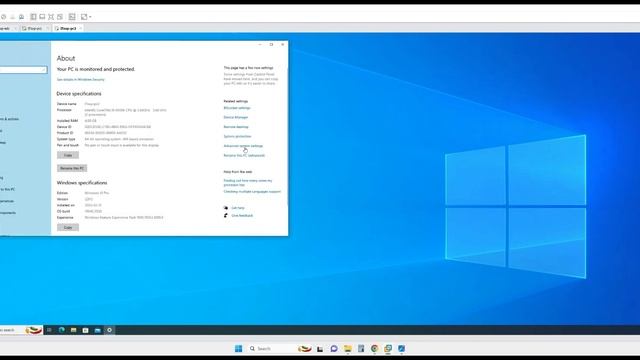Viewport: 640px width, 360px height.
Task: Open the multiple languages support help link
Action: pyautogui.click(x=252, y=191)
